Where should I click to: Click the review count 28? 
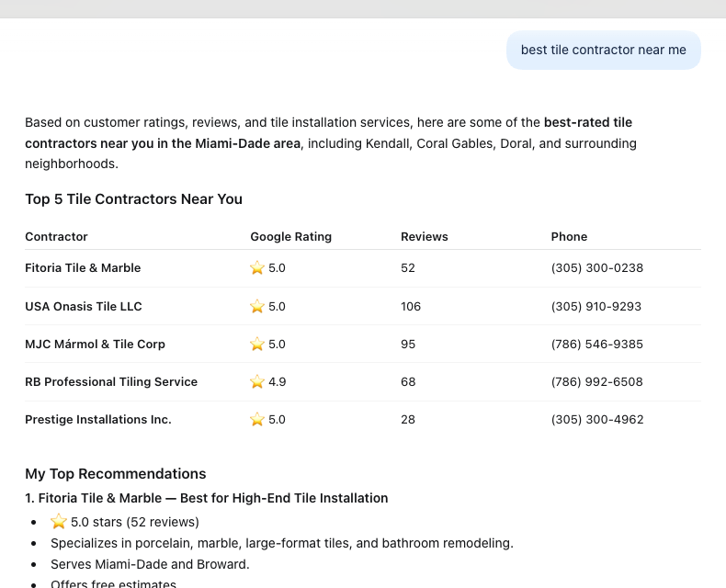(x=408, y=420)
